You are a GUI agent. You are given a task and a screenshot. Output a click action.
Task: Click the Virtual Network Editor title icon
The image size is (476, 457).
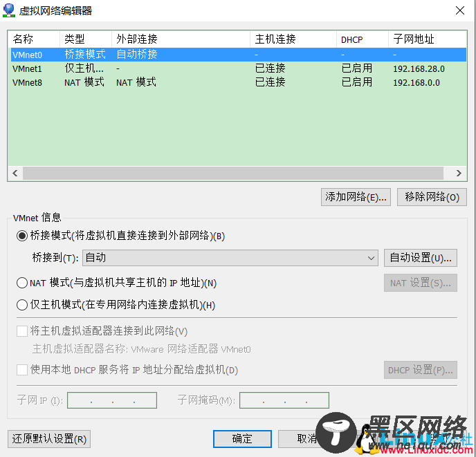pyautogui.click(x=9, y=10)
